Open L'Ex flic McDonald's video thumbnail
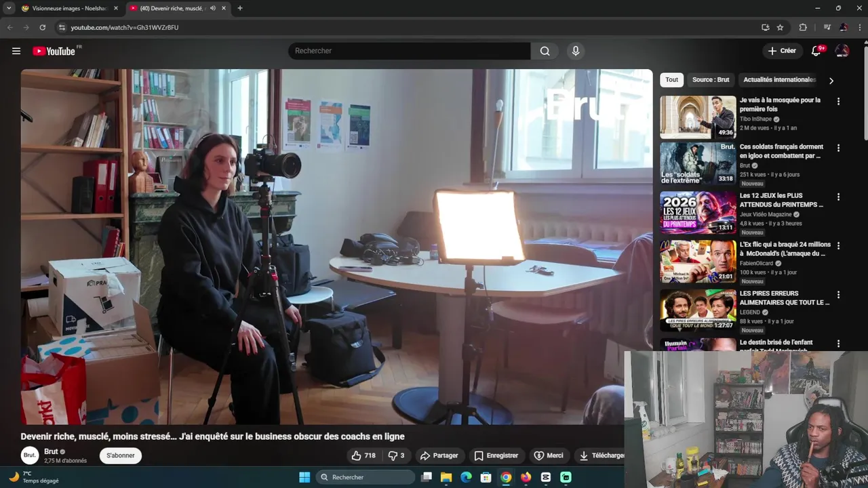 pos(698,262)
